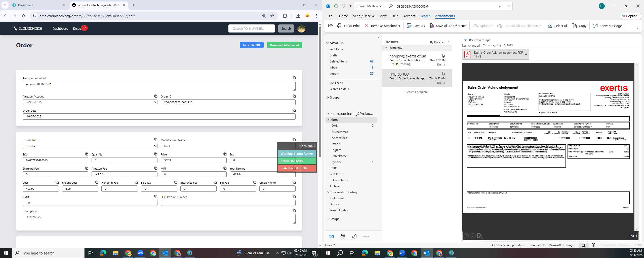
Task: Switch to Outlook Home tab
Action: click(x=343, y=16)
